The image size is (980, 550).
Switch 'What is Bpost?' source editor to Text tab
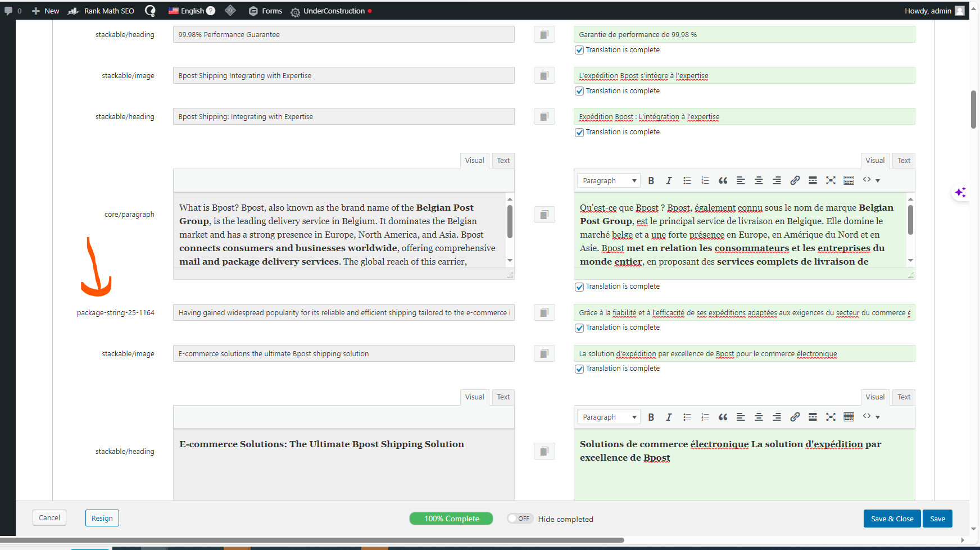(x=503, y=161)
